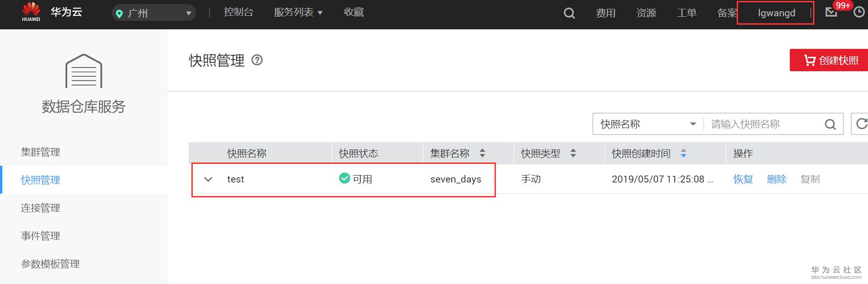Click the refresh icon next to search box
Image resolution: width=868 pixels, height=284 pixels.
pyautogui.click(x=861, y=124)
